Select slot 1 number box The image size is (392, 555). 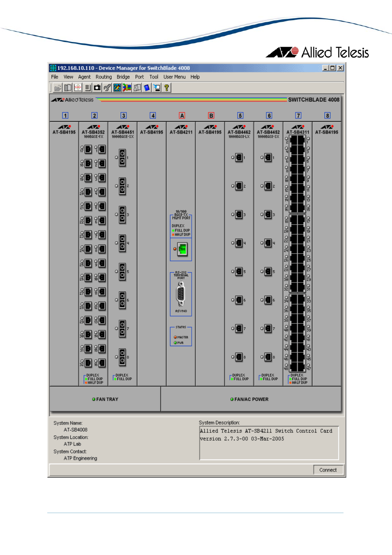pyautogui.click(x=65, y=116)
